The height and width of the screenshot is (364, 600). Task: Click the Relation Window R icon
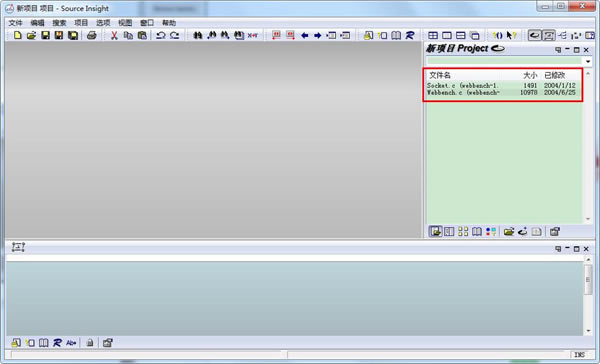[410, 36]
